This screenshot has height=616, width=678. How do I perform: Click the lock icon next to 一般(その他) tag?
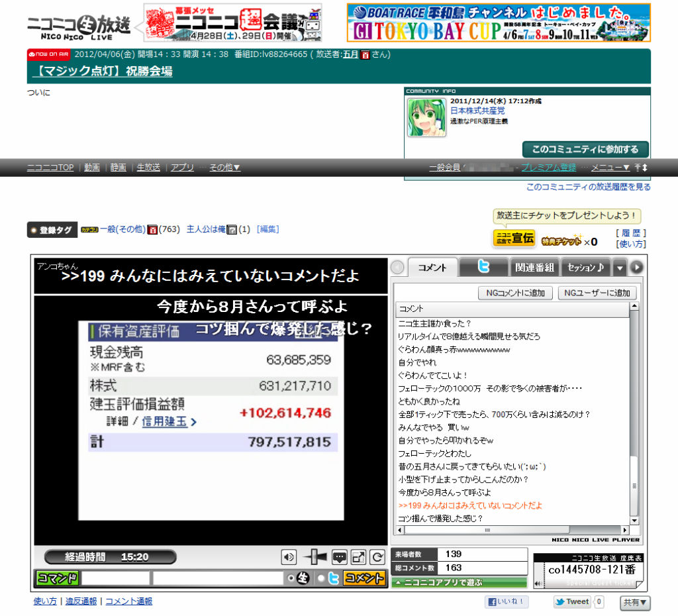pos(152,230)
